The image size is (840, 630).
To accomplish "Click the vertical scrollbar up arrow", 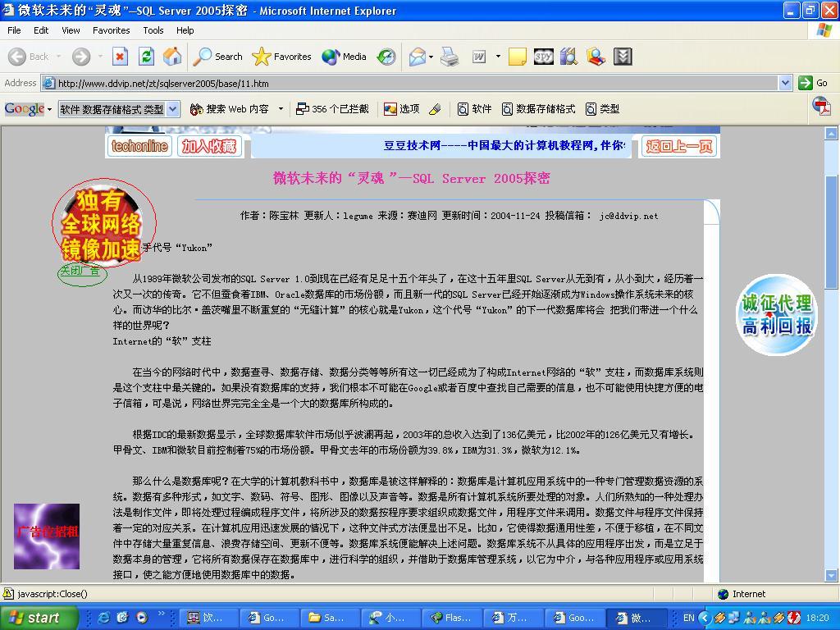I will pos(832,133).
